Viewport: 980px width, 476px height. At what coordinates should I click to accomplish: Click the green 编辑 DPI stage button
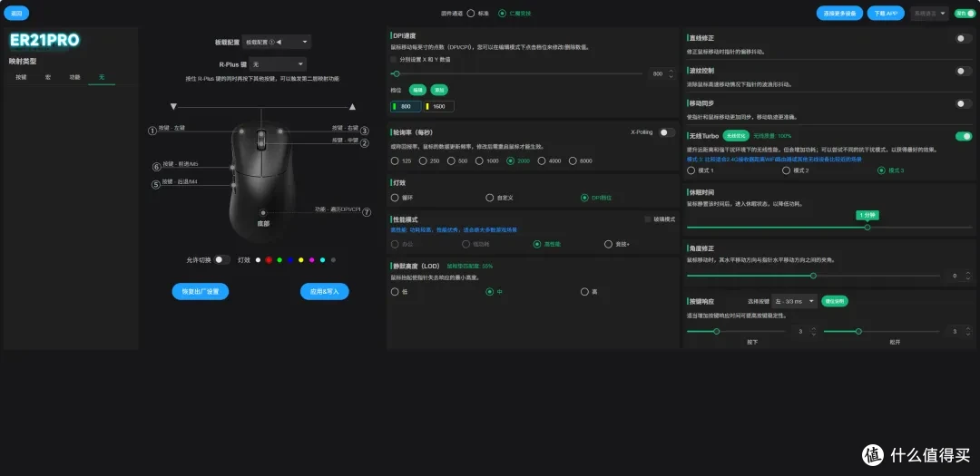pyautogui.click(x=417, y=90)
